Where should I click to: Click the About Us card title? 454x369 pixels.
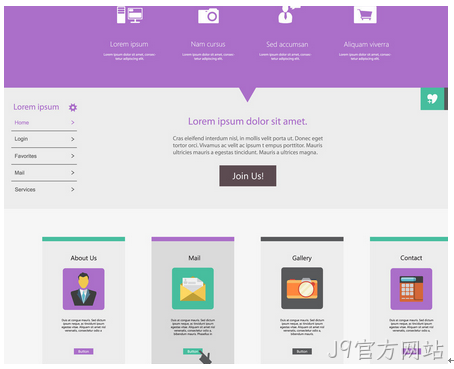click(84, 258)
